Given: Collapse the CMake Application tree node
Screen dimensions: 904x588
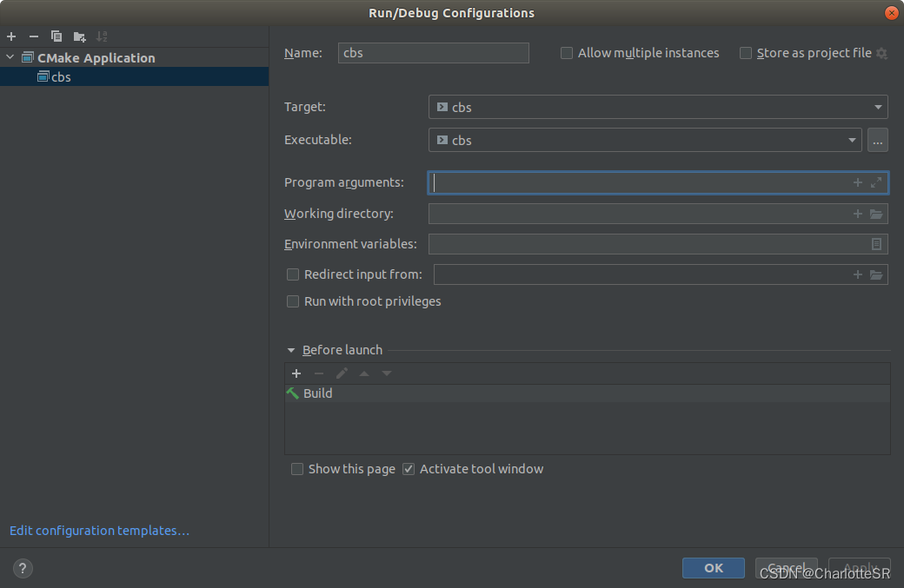Looking at the screenshot, I should 10,57.
